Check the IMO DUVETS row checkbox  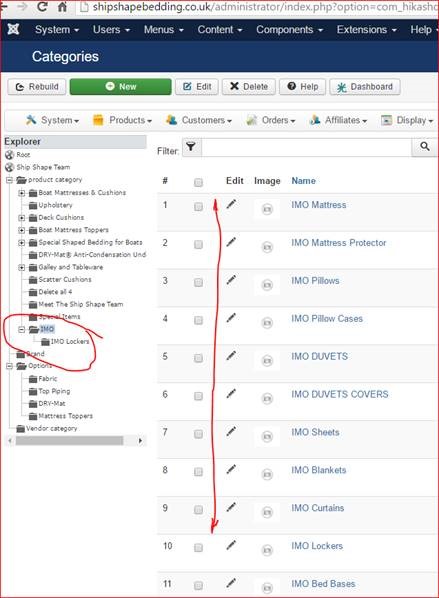pos(198,358)
